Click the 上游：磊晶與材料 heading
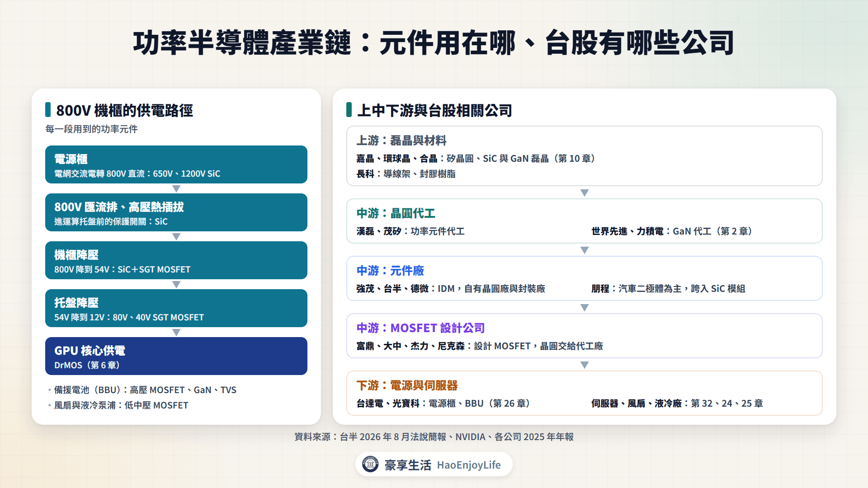 pyautogui.click(x=401, y=141)
